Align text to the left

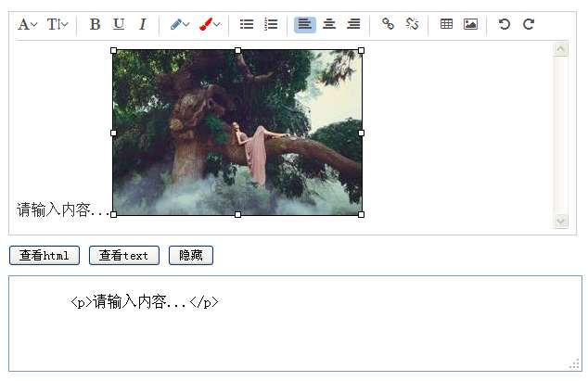point(305,24)
